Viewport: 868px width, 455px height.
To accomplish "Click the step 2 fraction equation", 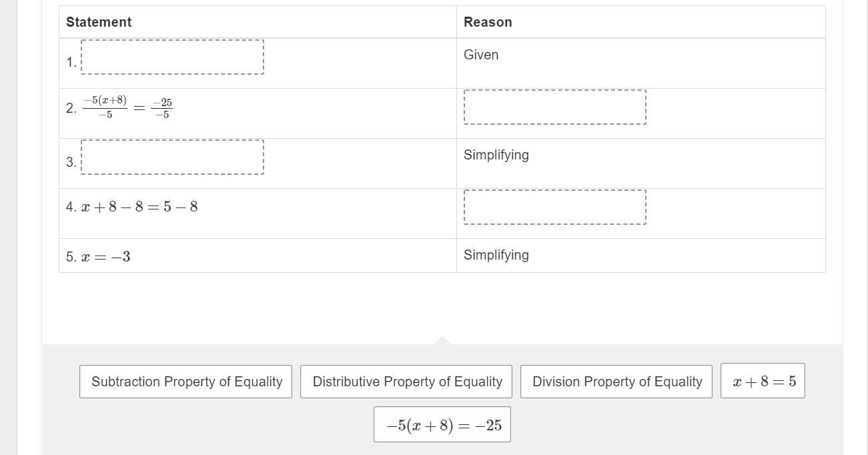I will (127, 107).
